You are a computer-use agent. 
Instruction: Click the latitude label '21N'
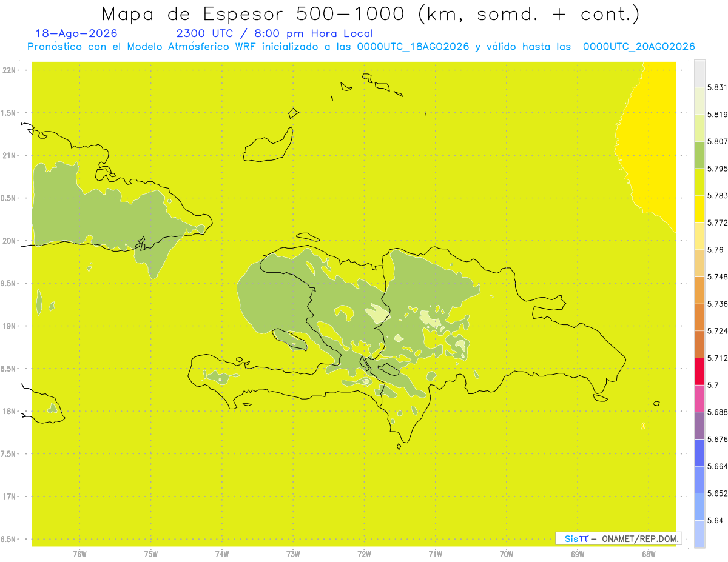[10, 155]
